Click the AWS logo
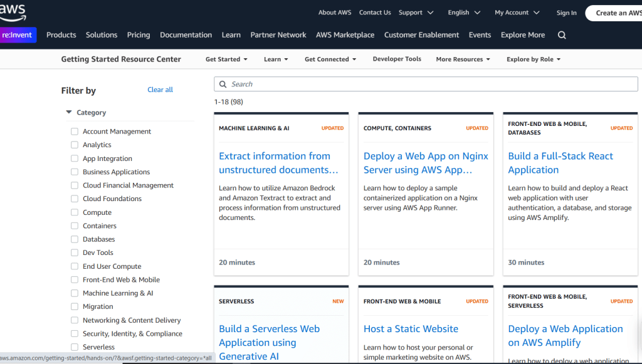 point(13,11)
